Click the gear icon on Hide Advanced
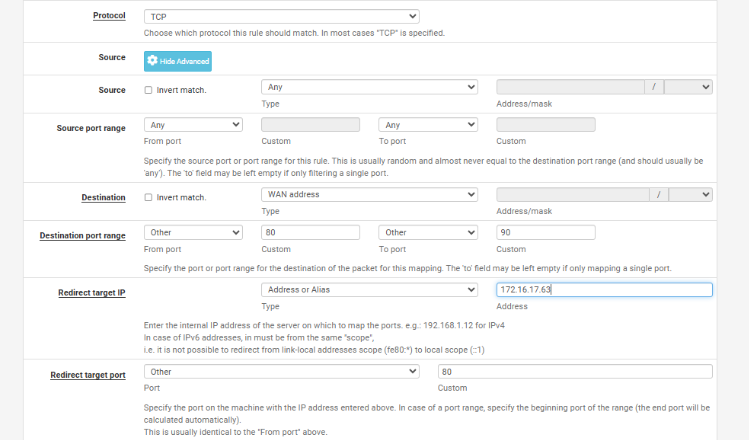This screenshot has width=749, height=440. click(153, 61)
